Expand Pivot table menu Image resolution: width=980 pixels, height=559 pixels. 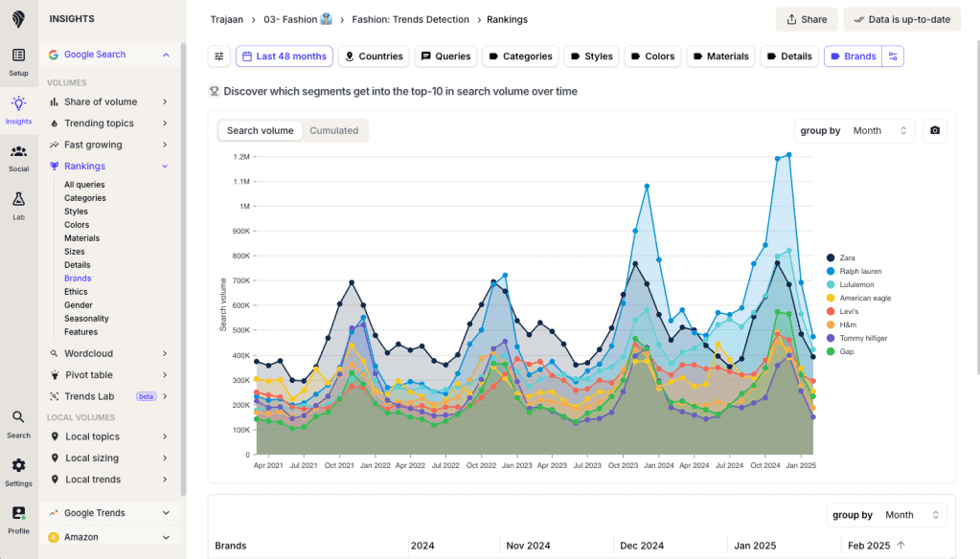165,375
